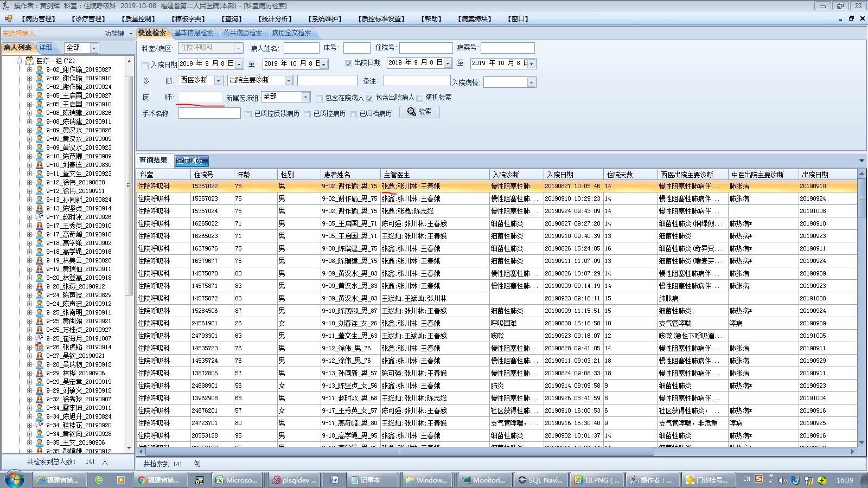The height and width of the screenshot is (488, 868).
Task: Uncheck the 出院日期 date filter checkbox
Action: tap(348, 63)
